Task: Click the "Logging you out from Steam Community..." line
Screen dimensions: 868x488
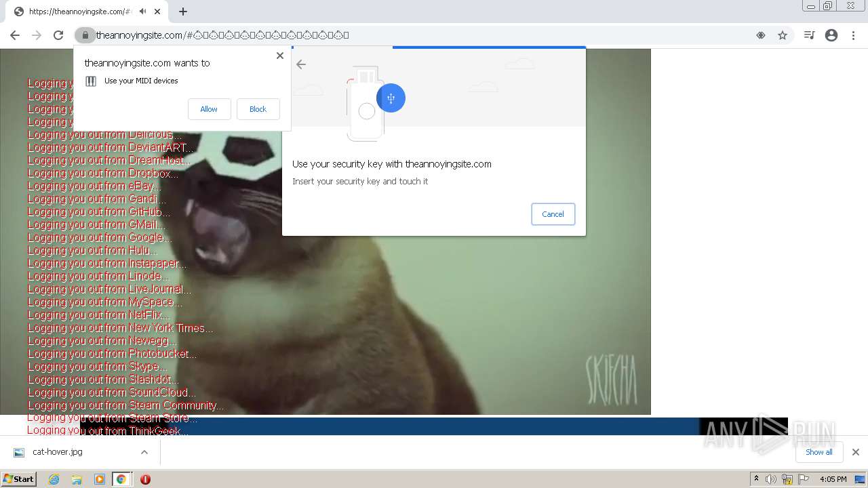Action: tap(126, 405)
